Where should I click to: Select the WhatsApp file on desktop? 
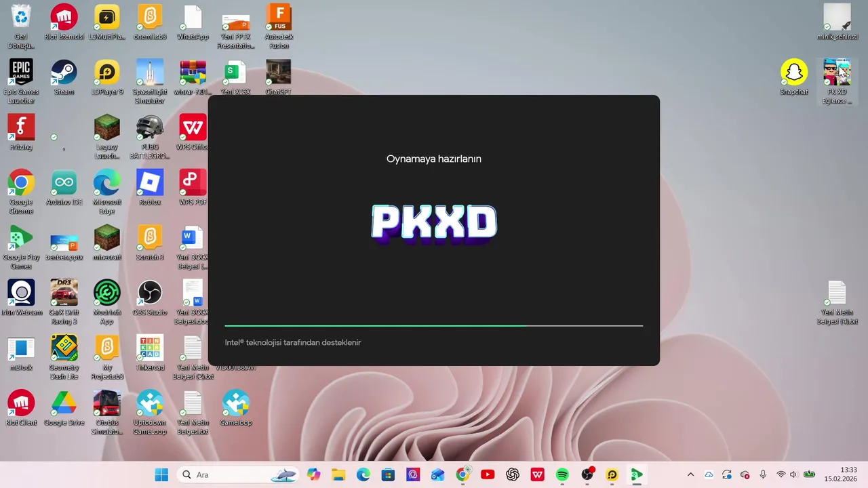[x=193, y=22]
